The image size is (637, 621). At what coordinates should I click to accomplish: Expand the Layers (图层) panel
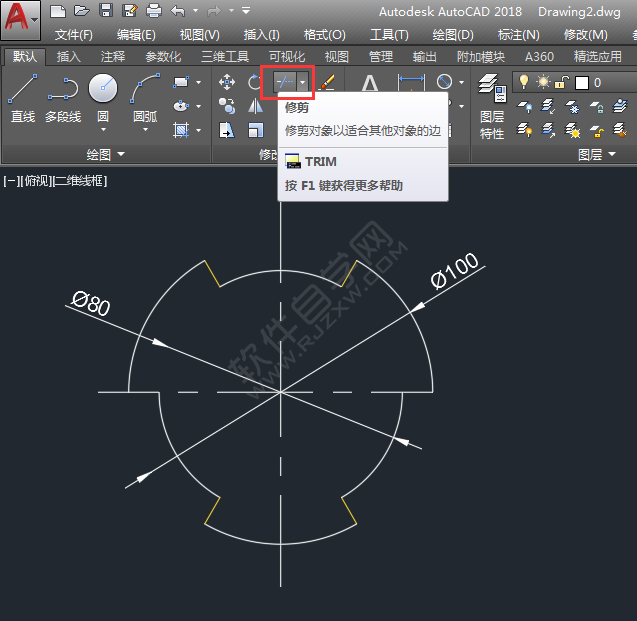(603, 154)
